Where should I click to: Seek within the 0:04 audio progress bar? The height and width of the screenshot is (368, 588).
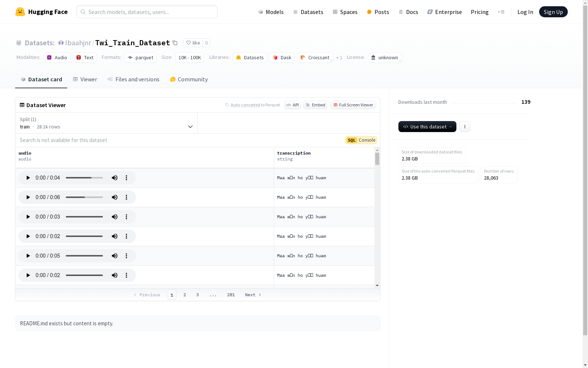84,178
